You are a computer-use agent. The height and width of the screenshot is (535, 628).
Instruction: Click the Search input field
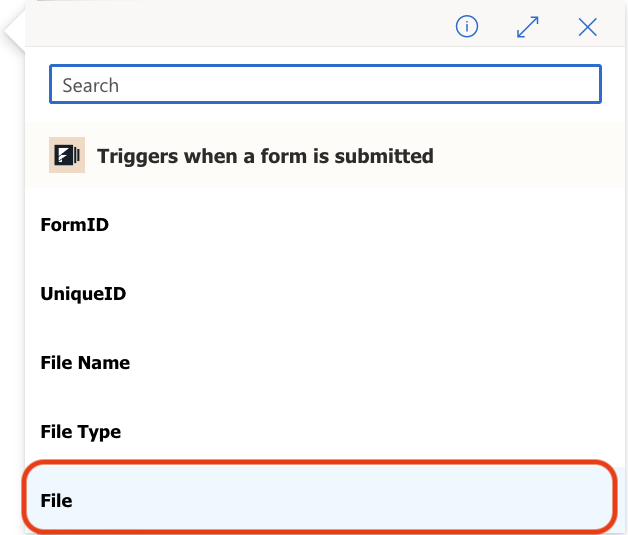coord(325,85)
